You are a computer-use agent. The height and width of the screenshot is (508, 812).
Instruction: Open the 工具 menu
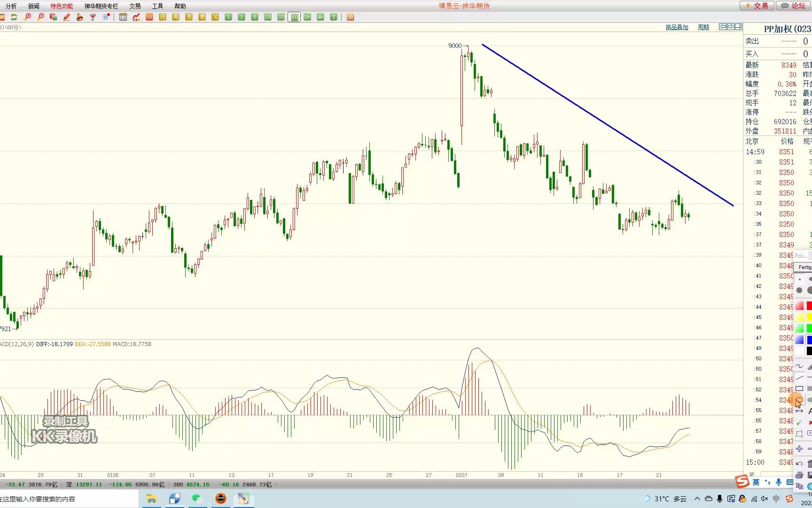tap(158, 6)
